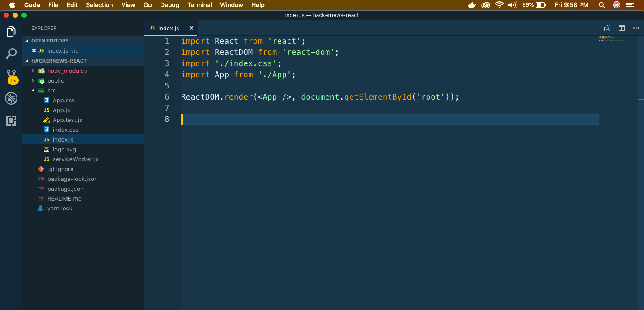The width and height of the screenshot is (644, 310).
Task: Open the Help menu
Action: coord(258,5)
